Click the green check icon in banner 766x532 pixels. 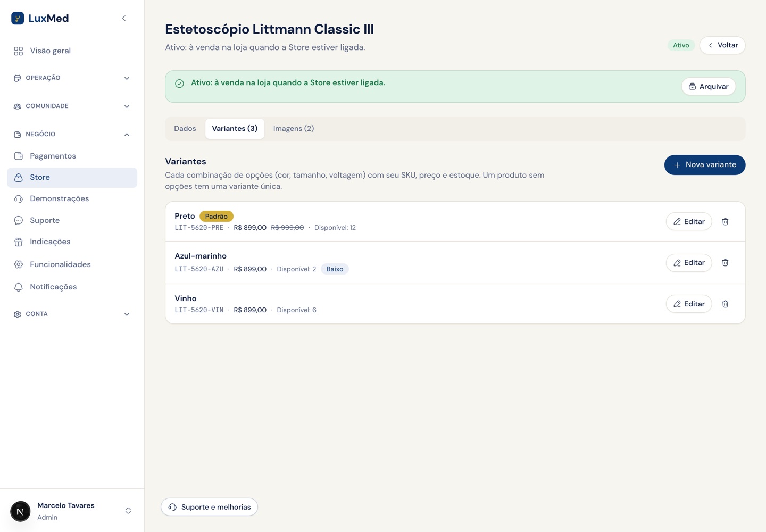point(180,84)
